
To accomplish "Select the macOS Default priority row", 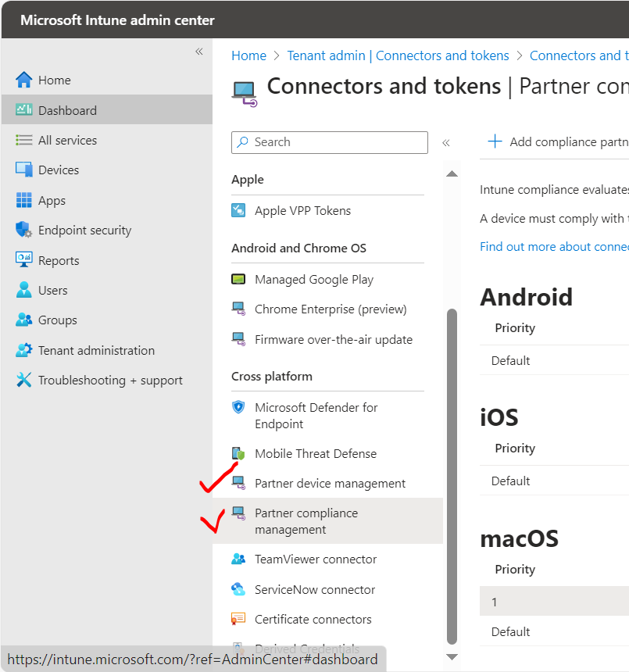I will pos(555,631).
